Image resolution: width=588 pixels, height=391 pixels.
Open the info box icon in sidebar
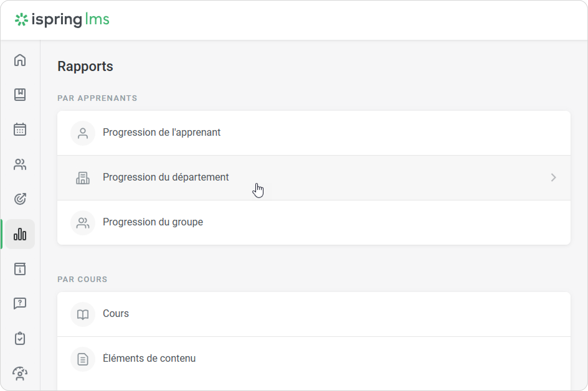(20, 269)
